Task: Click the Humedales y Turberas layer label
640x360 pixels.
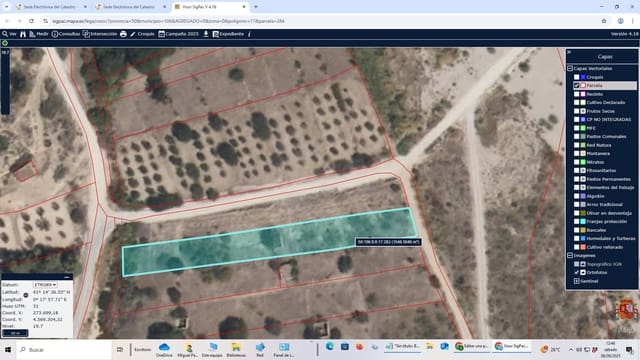Action: point(611,238)
